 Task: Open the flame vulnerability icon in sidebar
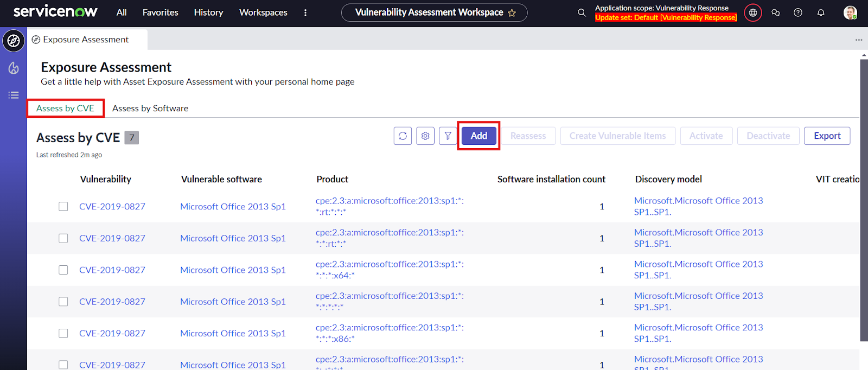(14, 68)
